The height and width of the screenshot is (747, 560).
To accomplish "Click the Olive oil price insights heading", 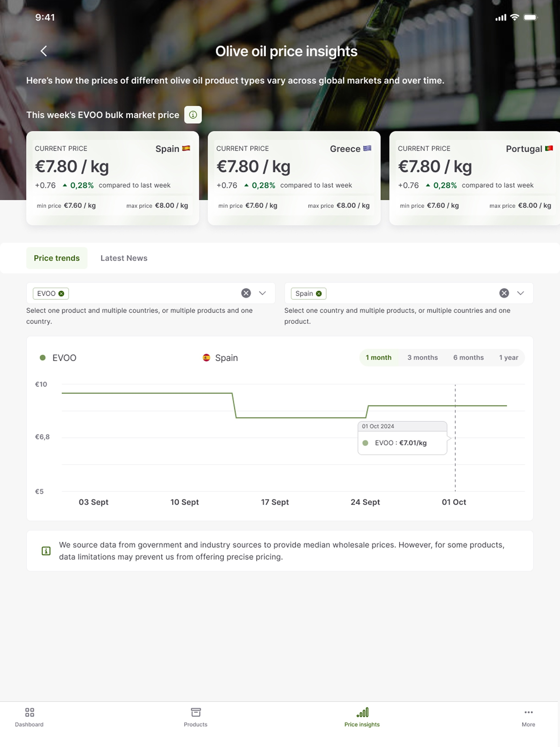I will [x=286, y=51].
